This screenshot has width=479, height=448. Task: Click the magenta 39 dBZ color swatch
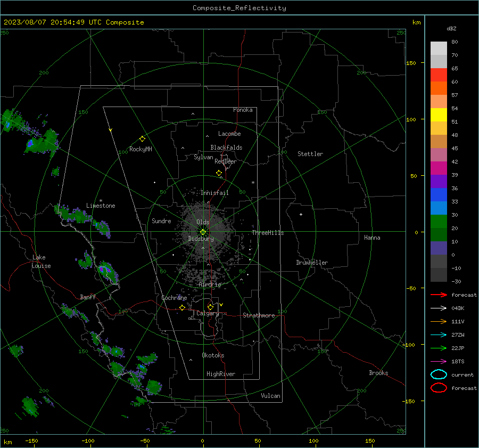pos(439,168)
